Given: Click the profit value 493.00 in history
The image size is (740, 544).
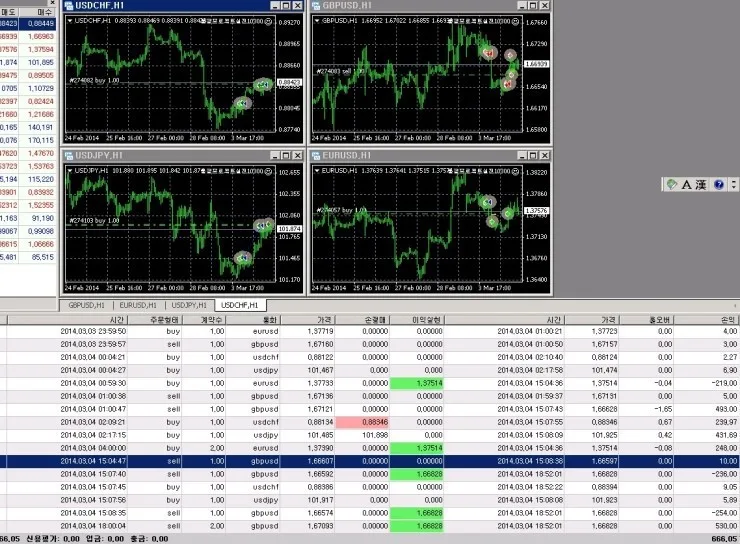Looking at the screenshot, I should 726,409.
